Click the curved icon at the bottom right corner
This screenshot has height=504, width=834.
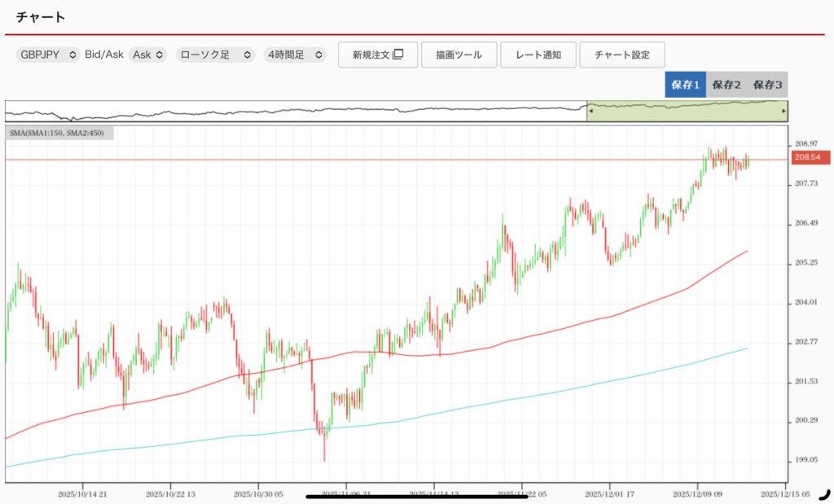(x=823, y=493)
